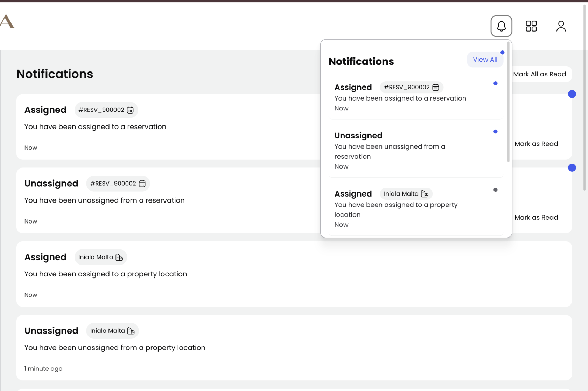Toggle unread dot on popup Unassigned notification
Viewport: 588px width, 391px height.
click(495, 132)
